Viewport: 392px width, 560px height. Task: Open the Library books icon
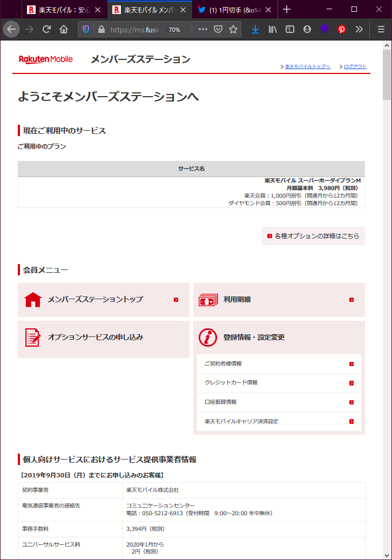[x=272, y=29]
